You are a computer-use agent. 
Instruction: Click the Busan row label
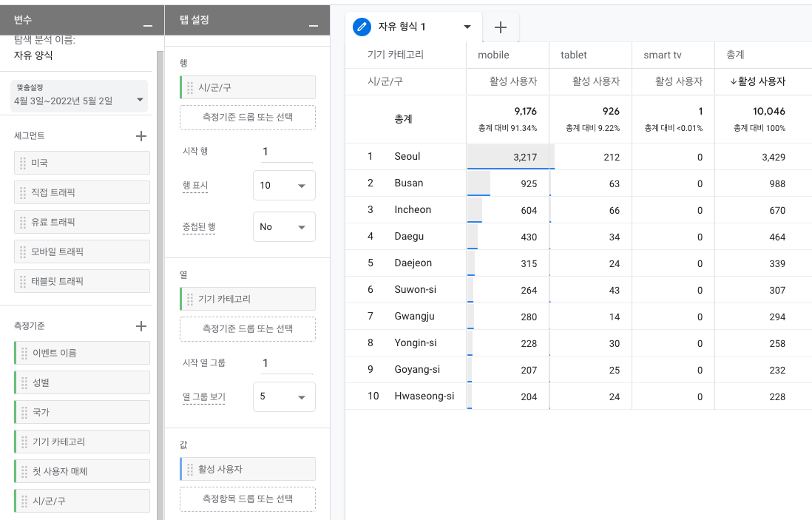click(409, 183)
